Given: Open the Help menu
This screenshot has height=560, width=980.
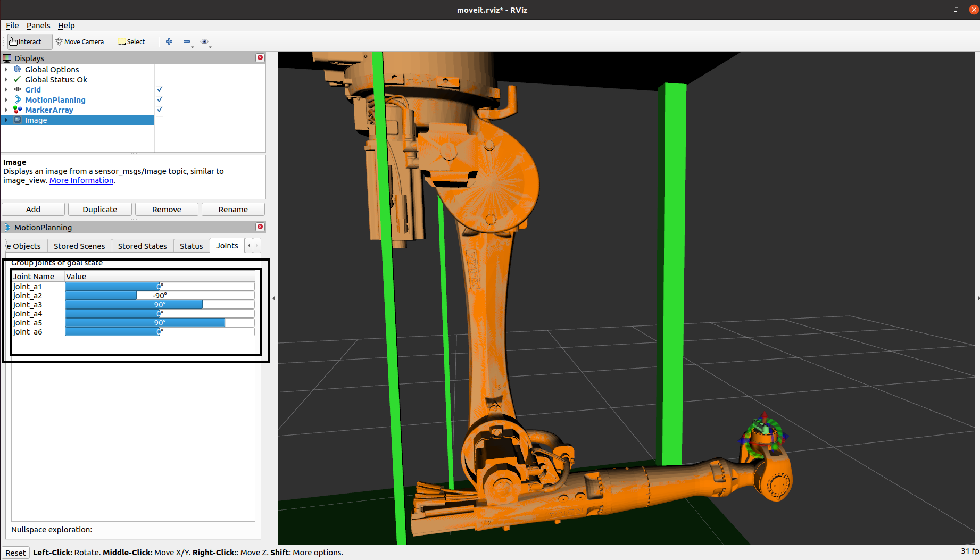Looking at the screenshot, I should coord(67,25).
